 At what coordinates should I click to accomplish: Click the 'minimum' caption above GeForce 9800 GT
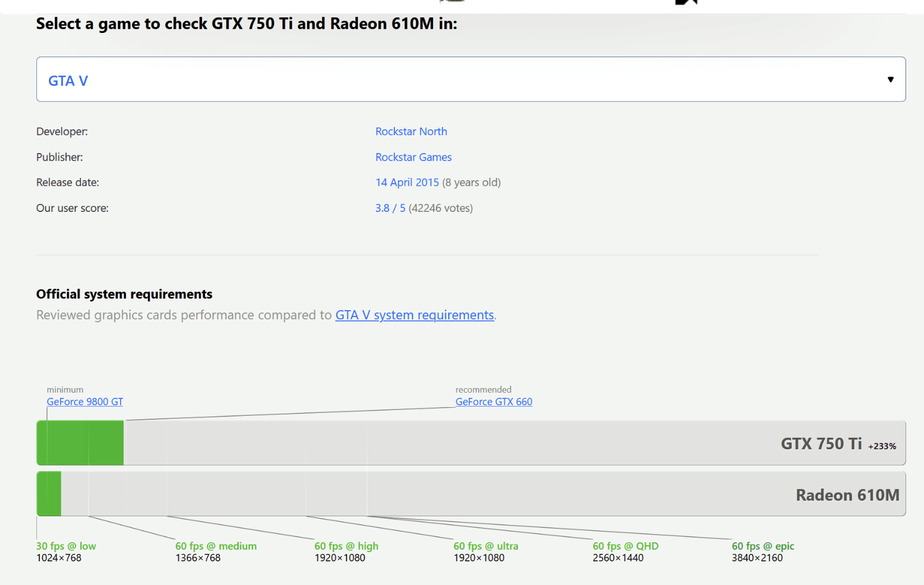pyautogui.click(x=65, y=390)
